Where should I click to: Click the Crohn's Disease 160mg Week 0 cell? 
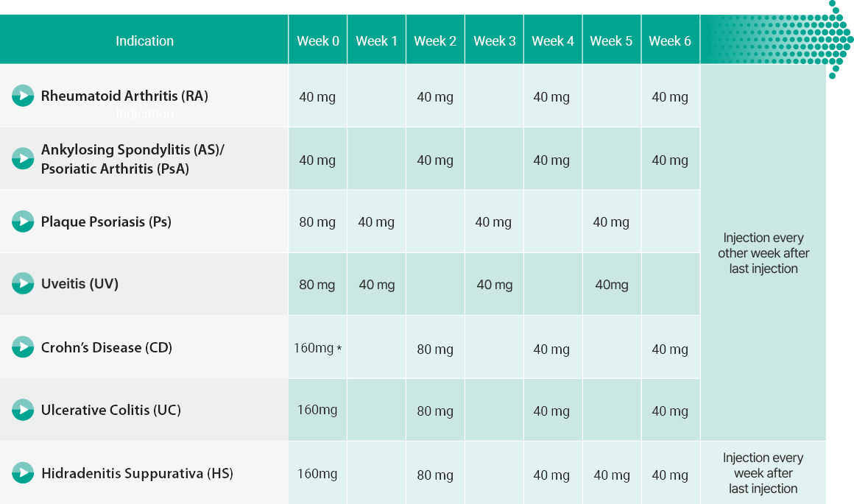pos(317,348)
